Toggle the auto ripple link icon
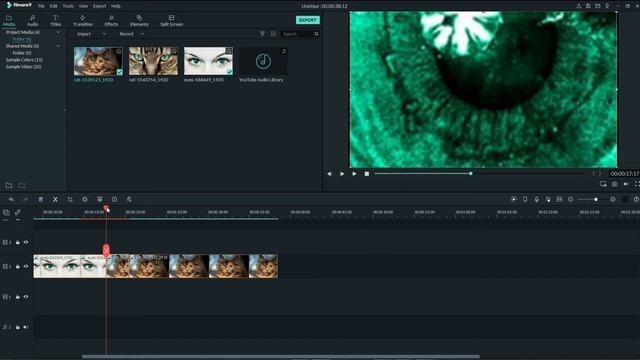The image size is (640, 360). [18, 212]
